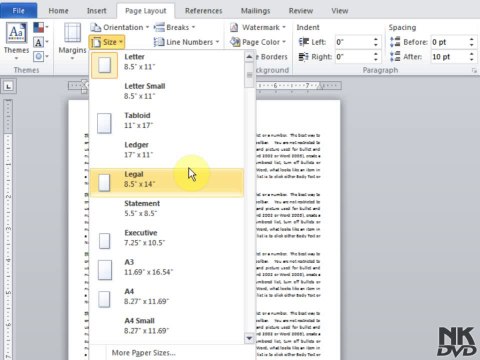Click the Page Borders button
This screenshot has width=480, height=360.
[x=272, y=57]
